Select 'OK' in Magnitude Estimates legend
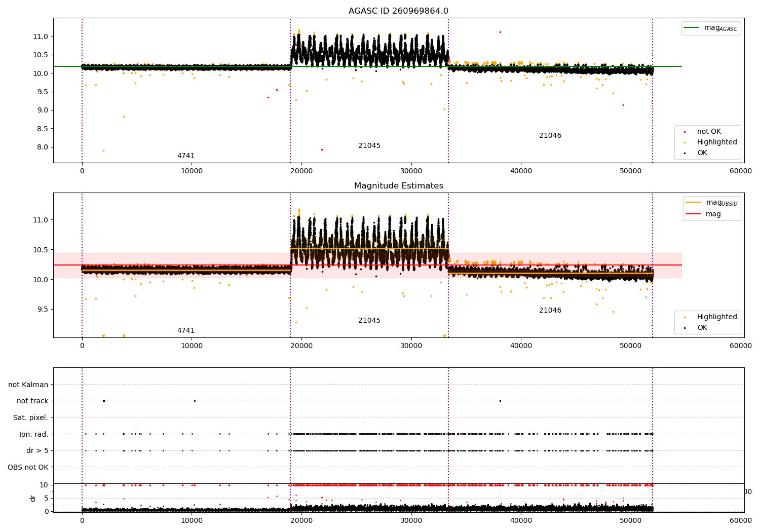 coord(702,328)
